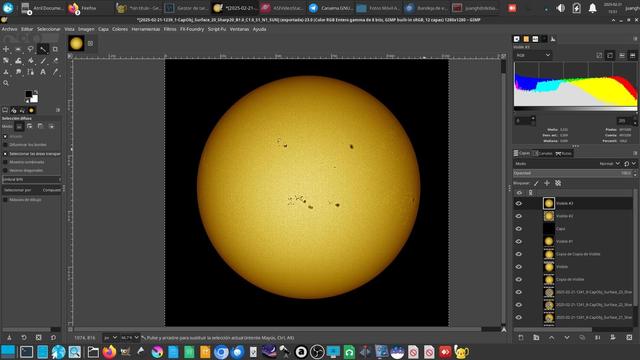Open the zoom percentage dropdown in status bar

point(129,338)
